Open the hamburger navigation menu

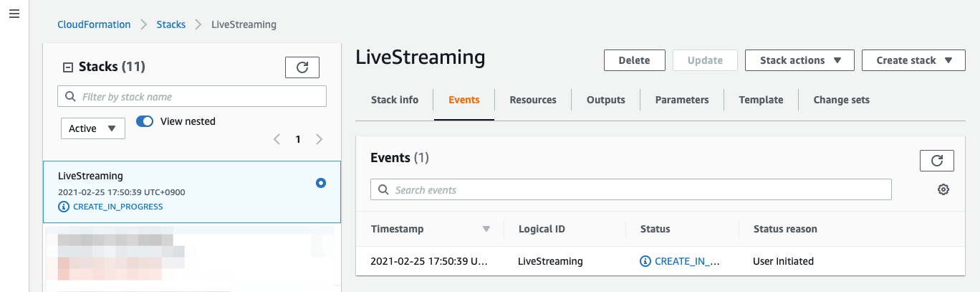tap(14, 14)
